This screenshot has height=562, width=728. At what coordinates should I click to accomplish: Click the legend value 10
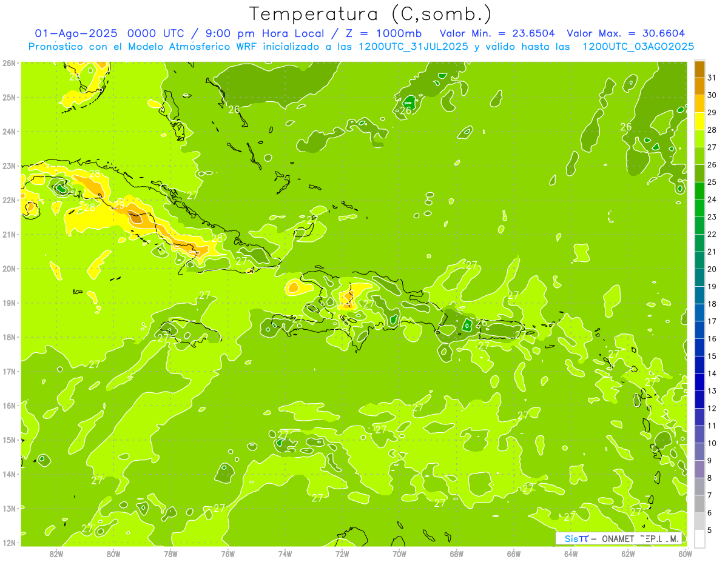point(712,443)
